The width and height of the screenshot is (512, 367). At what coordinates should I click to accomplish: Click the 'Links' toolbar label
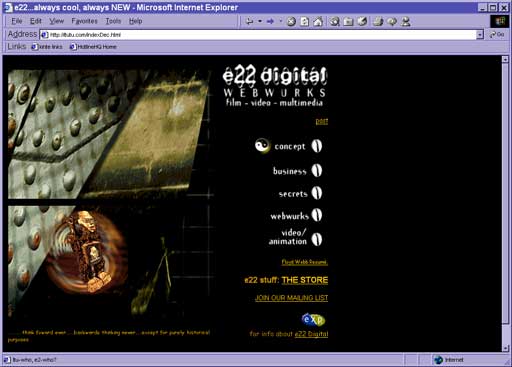[17, 47]
